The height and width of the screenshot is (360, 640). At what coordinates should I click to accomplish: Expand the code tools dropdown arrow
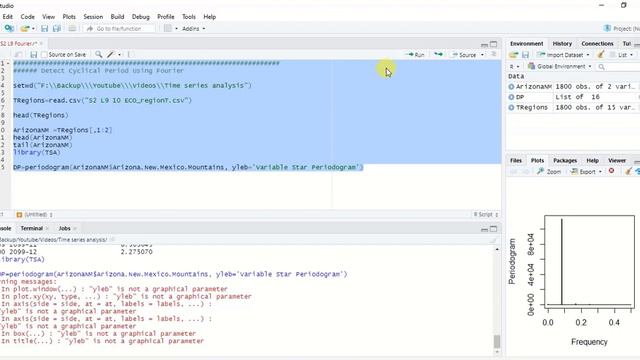click(x=120, y=54)
